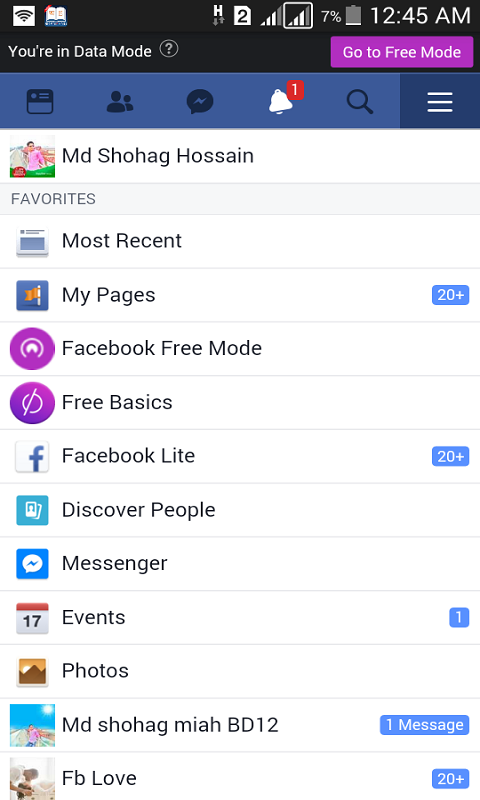Click the Go to Free Mode button
Image resolution: width=480 pixels, height=800 pixels.
pyautogui.click(x=402, y=52)
